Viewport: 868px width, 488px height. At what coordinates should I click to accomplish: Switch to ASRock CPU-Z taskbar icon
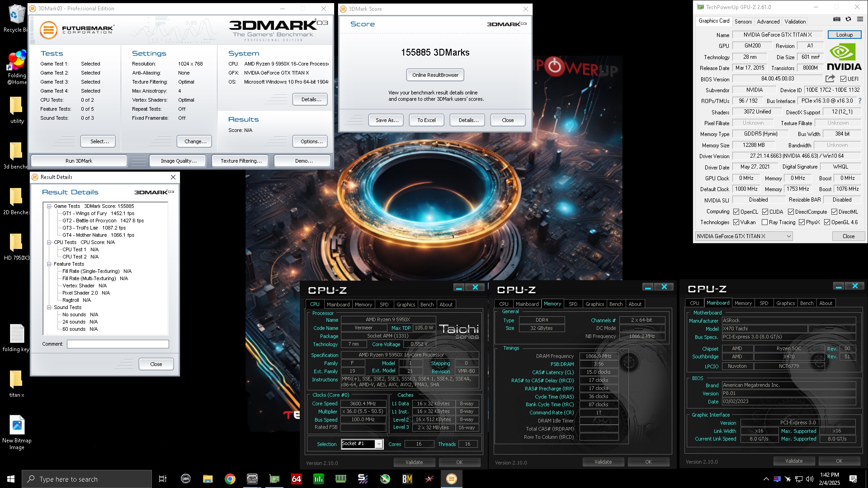pyautogui.click(x=252, y=479)
